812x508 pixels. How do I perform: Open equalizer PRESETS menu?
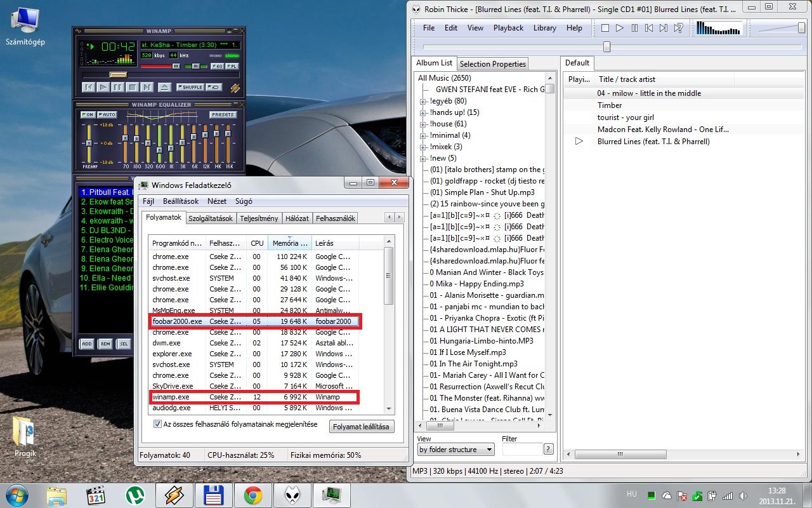(x=223, y=115)
